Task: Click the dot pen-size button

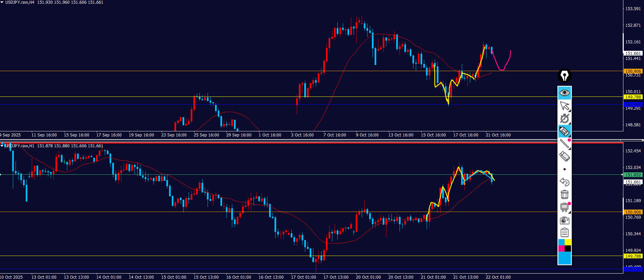Action: (564, 169)
